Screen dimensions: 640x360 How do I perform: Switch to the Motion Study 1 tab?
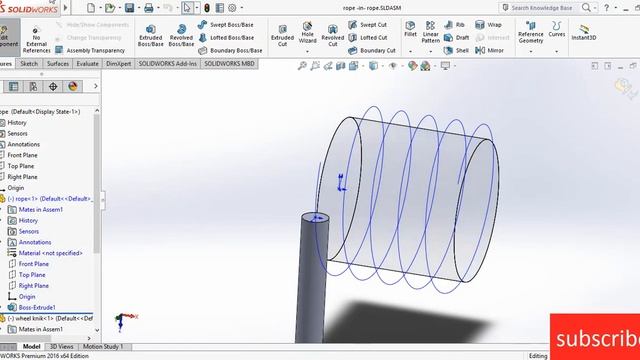103,347
